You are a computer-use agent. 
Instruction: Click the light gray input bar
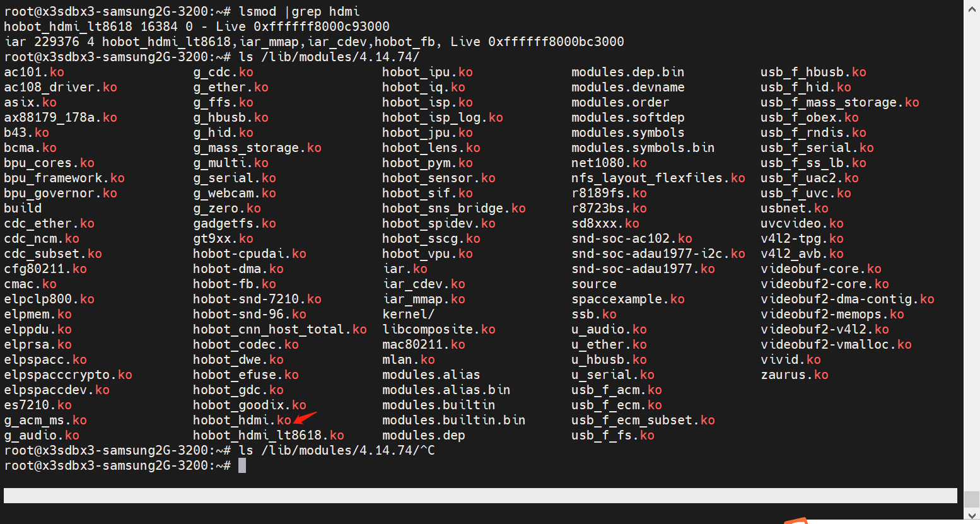(x=479, y=496)
